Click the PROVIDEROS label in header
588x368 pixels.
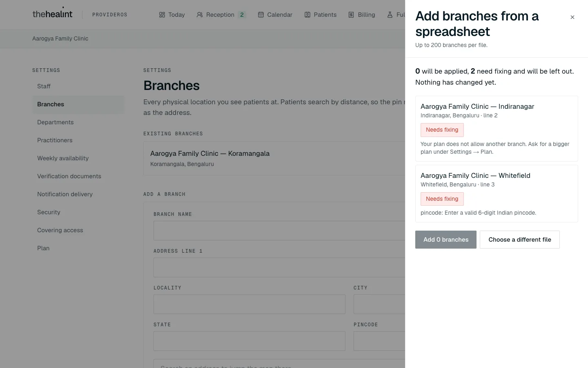click(x=110, y=15)
